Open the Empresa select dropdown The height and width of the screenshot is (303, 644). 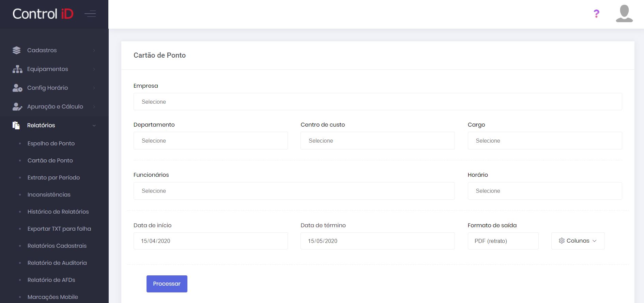[378, 102]
